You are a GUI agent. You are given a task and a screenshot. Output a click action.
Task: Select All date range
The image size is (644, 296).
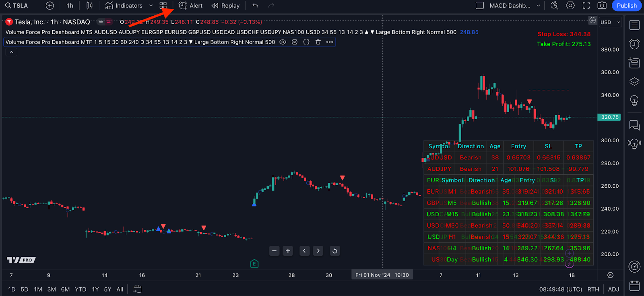coord(120,289)
